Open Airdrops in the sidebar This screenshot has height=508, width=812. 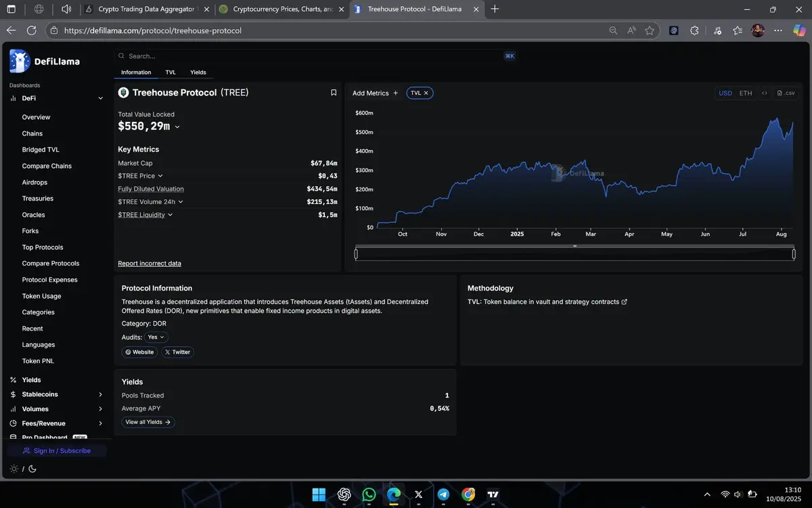coord(35,182)
